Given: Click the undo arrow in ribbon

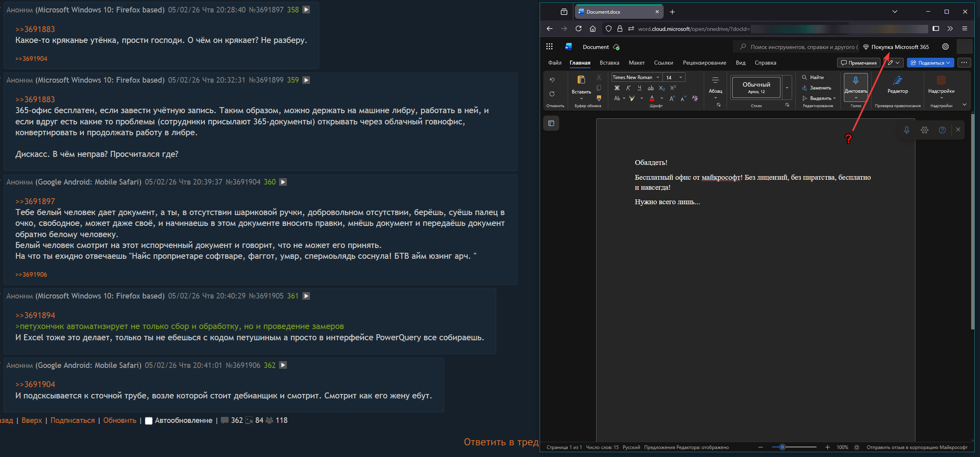Looking at the screenshot, I should point(552,80).
